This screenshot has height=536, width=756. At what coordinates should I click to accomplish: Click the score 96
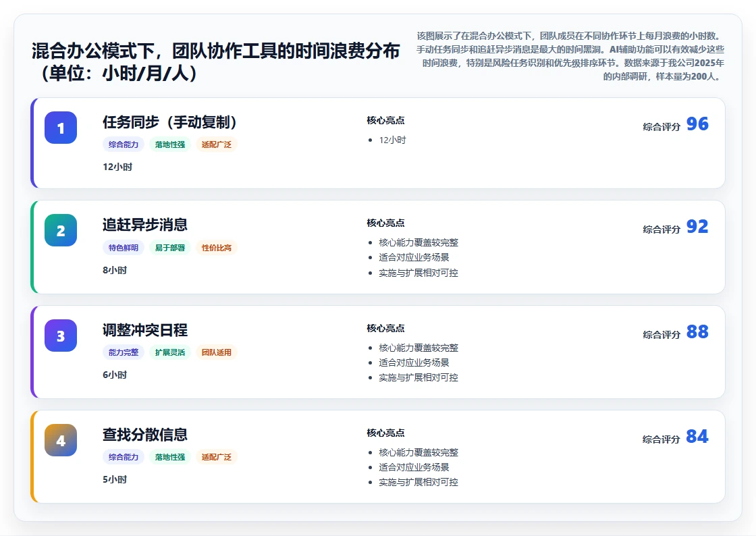(x=697, y=124)
